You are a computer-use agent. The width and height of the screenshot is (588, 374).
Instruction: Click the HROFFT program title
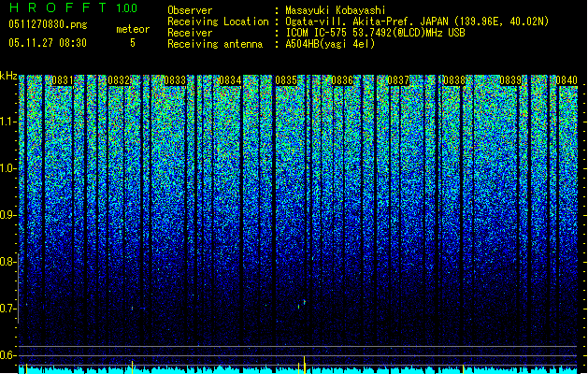click(x=58, y=7)
